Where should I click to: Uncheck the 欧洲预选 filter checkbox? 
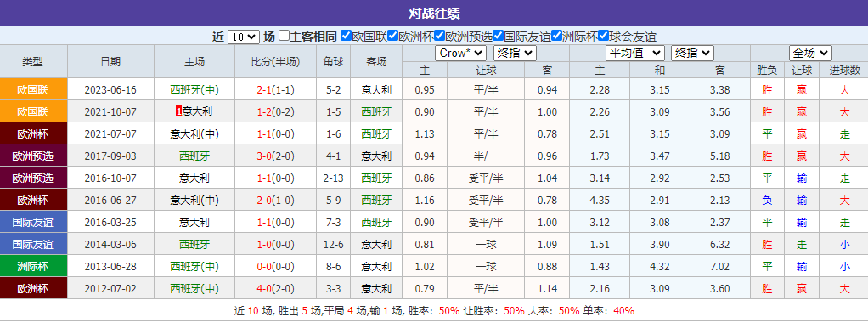(440, 36)
